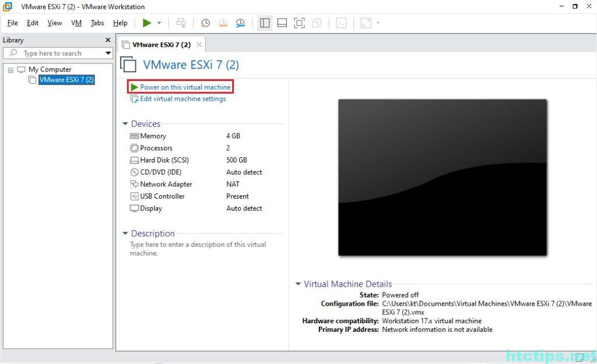Enter full screen mode from toolbar
This screenshot has height=364, width=597.
click(x=299, y=23)
